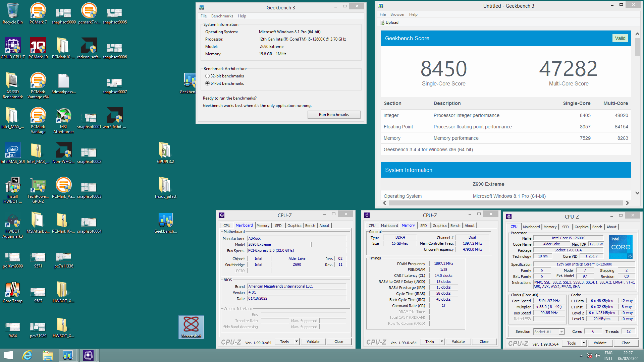This screenshot has width=644, height=362.
Task: Expand Tools dropdown arrow in Mainboard CPU-Z window
Action: point(297,342)
